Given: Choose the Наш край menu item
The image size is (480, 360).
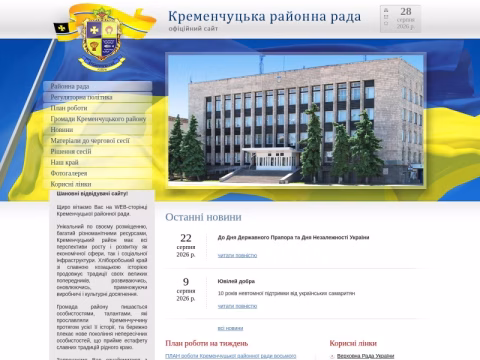Looking at the screenshot, I should pyautogui.click(x=98, y=162).
